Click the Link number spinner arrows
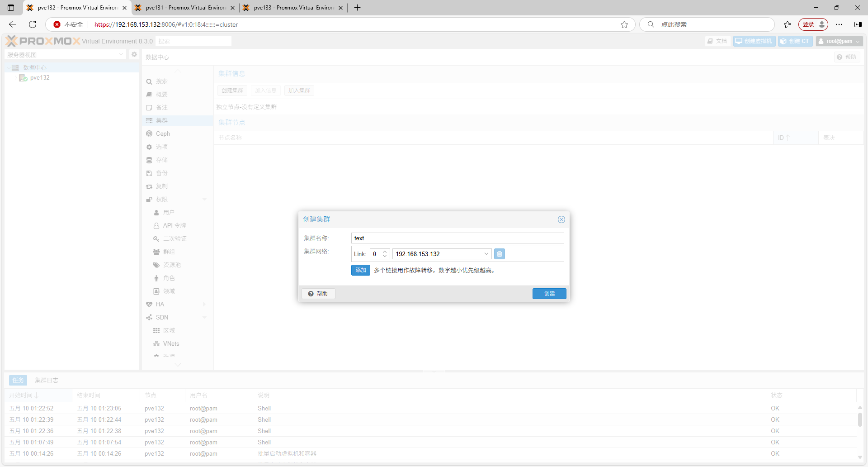 [x=385, y=254]
